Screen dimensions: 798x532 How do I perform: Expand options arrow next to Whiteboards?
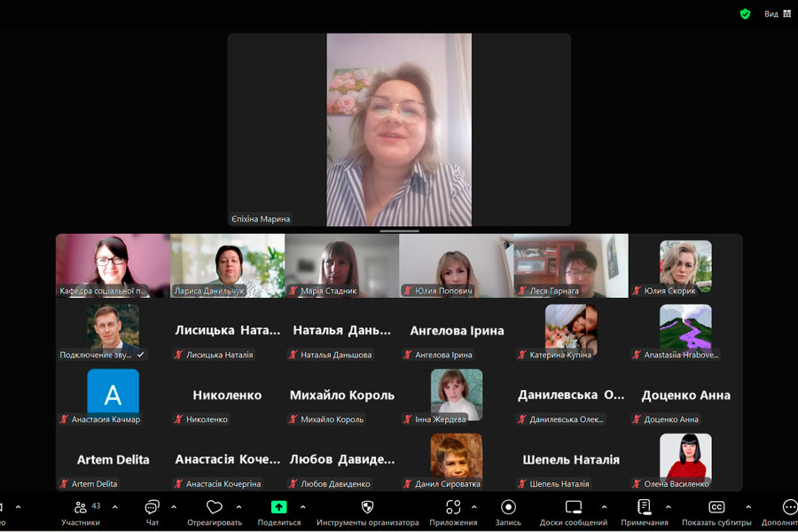pyautogui.click(x=604, y=507)
